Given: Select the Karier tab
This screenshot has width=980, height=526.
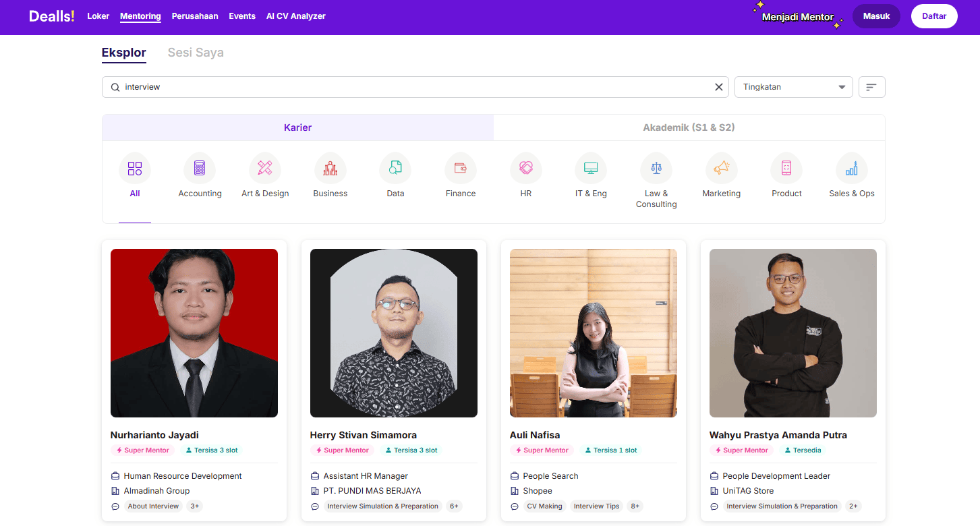Looking at the screenshot, I should [x=298, y=127].
